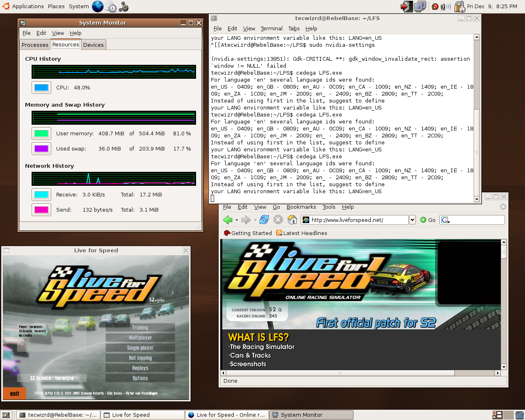Image resolution: width=525 pixels, height=420 pixels.
Task: Click the System Monitor window menu icon
Action: pyautogui.click(x=23, y=23)
